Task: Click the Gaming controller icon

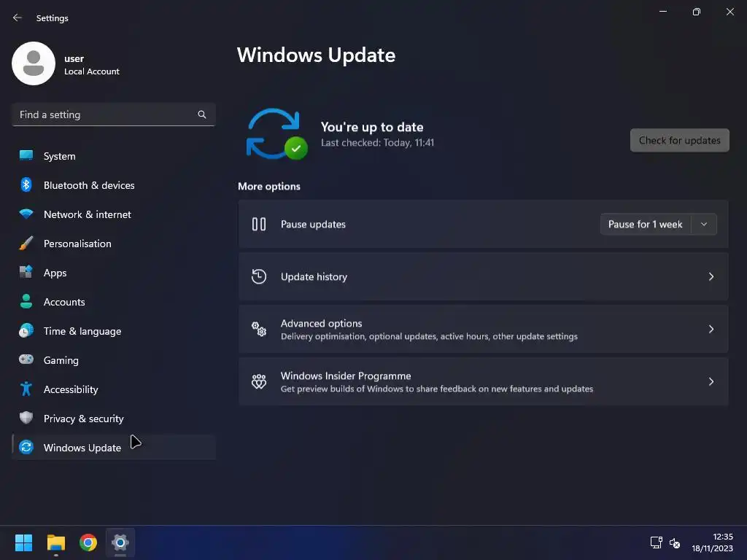Action: click(x=26, y=359)
